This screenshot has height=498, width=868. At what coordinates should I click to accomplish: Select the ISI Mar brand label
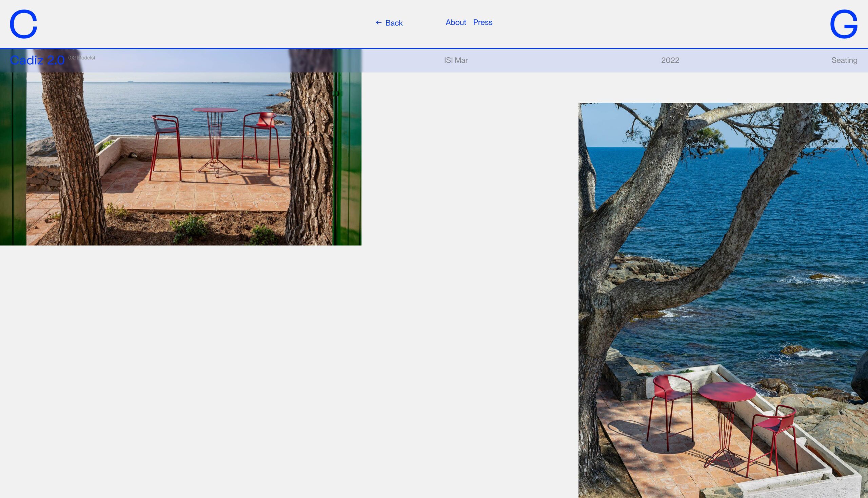(456, 61)
